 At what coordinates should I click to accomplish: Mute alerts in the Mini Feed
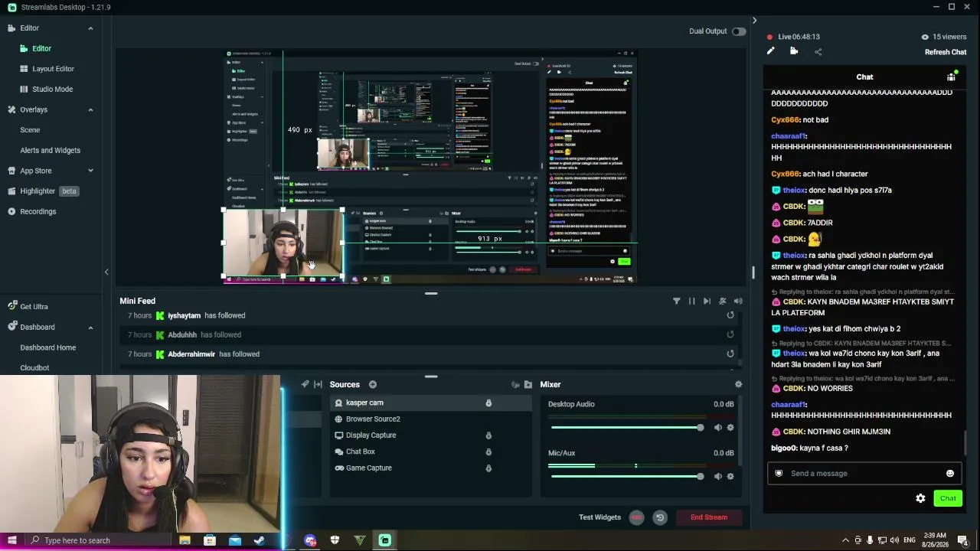[x=722, y=302]
